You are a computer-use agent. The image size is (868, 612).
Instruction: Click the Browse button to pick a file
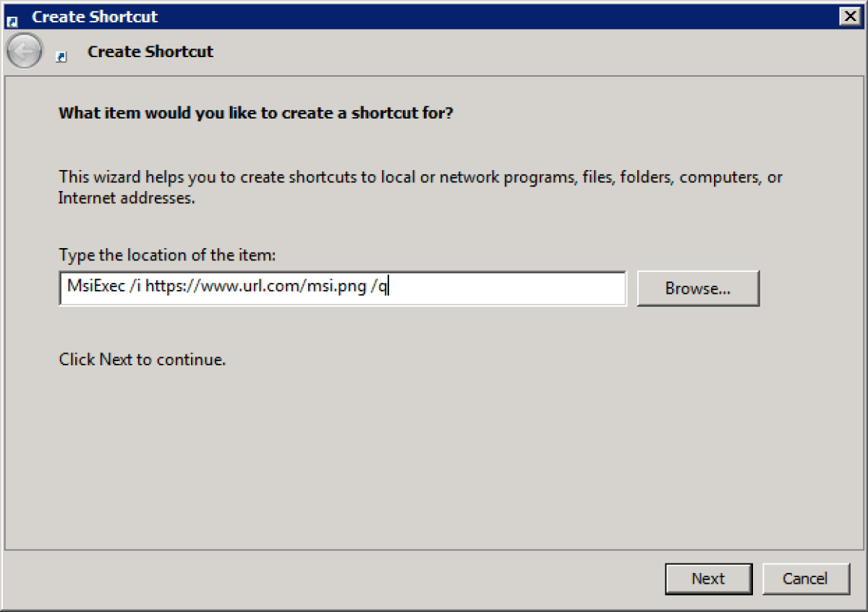click(697, 288)
